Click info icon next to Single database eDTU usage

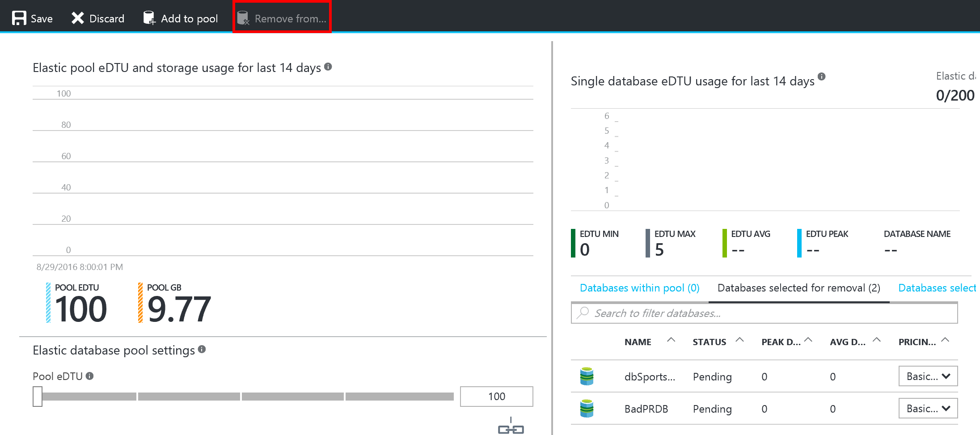click(x=821, y=76)
